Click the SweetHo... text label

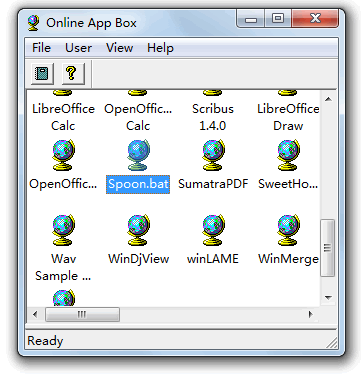(x=288, y=184)
